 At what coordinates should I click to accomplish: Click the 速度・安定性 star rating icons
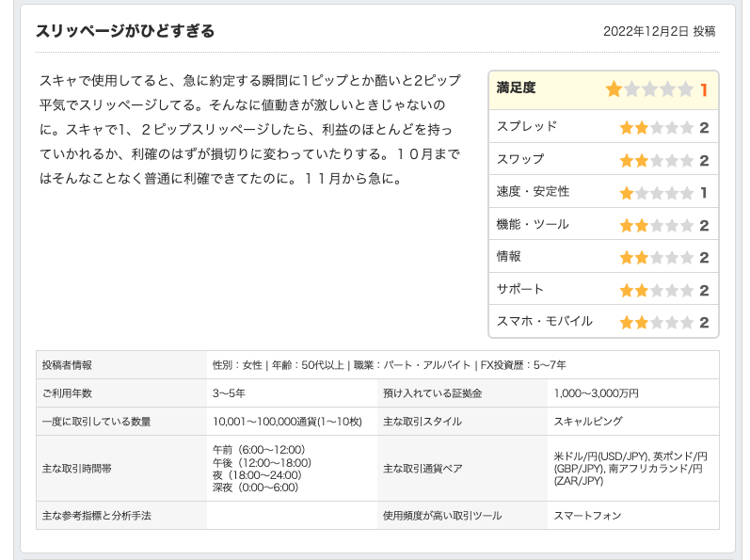pyautogui.click(x=656, y=193)
